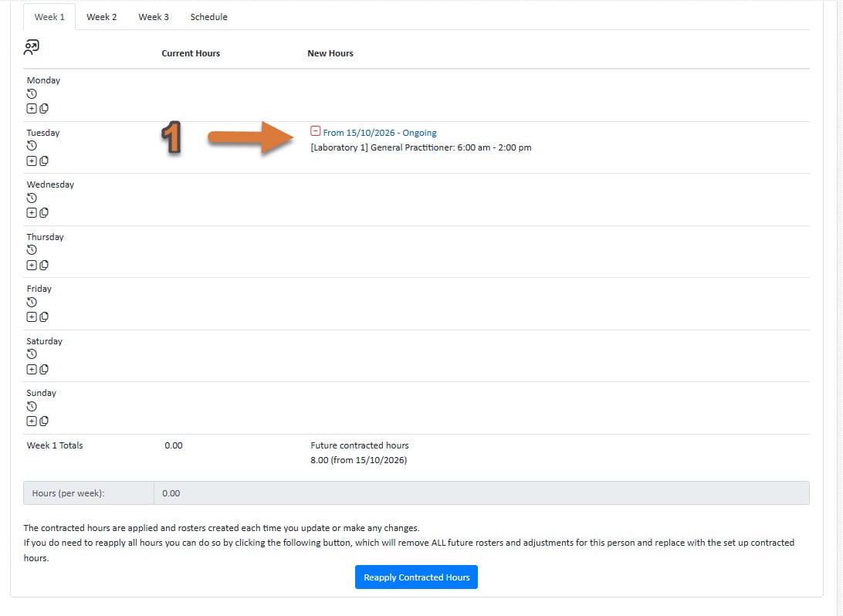Open the Week 3 tab

coord(154,17)
